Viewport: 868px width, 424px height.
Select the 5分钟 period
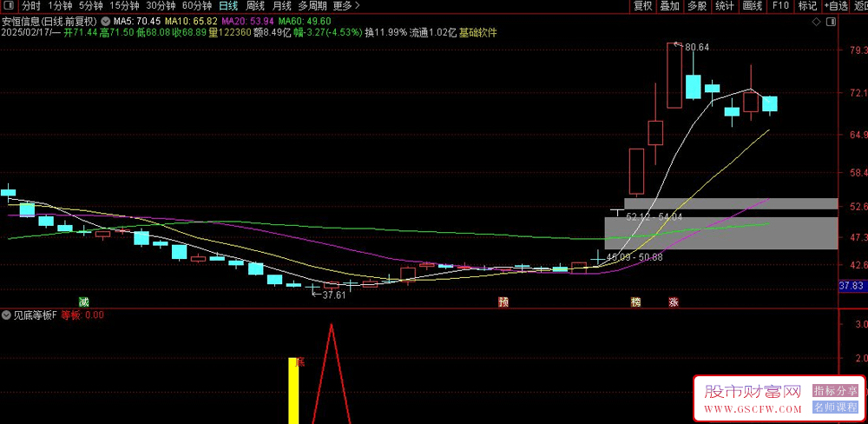click(x=90, y=6)
